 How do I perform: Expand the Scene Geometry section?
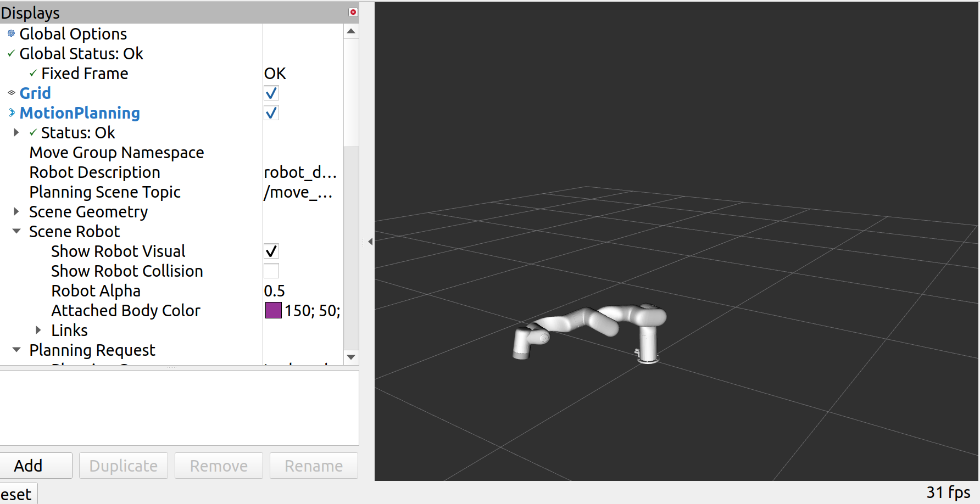click(16, 211)
